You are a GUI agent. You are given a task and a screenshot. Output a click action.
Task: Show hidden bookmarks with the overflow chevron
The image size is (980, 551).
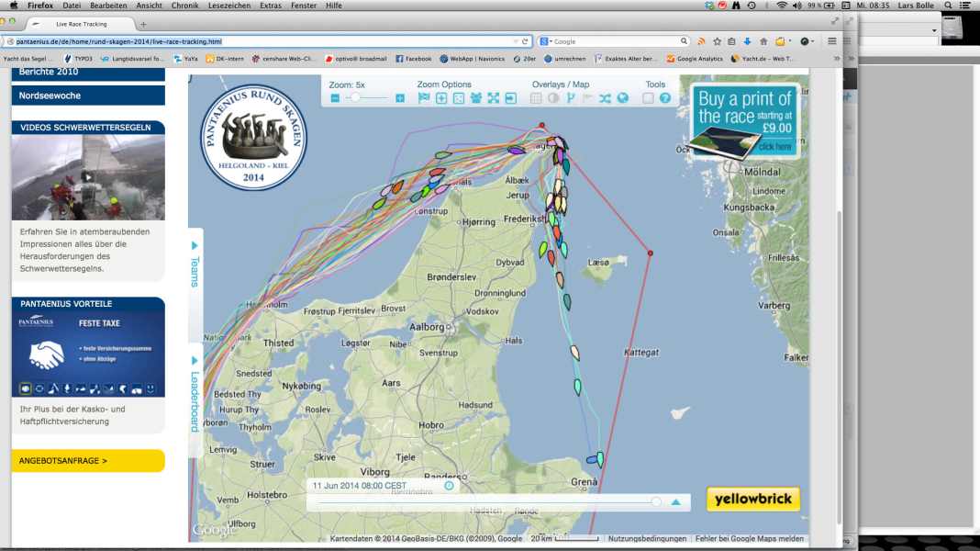837,59
